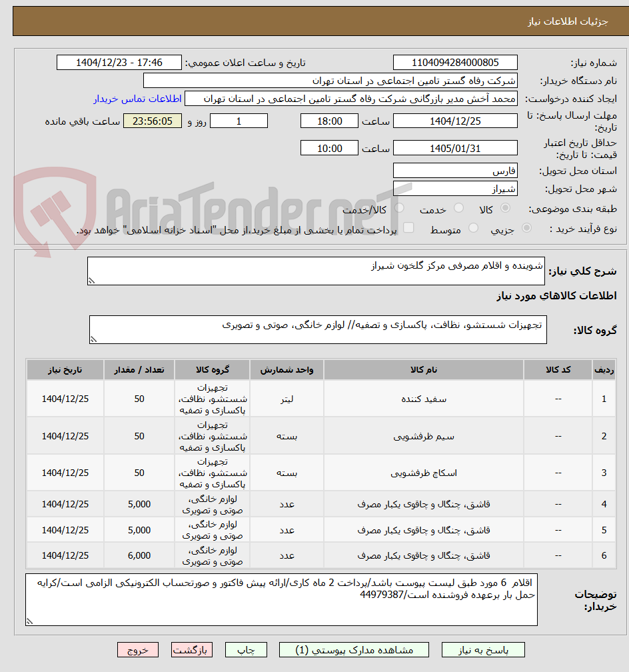
Task: Click the شرح کلی نیاز text area
Action: point(316,271)
